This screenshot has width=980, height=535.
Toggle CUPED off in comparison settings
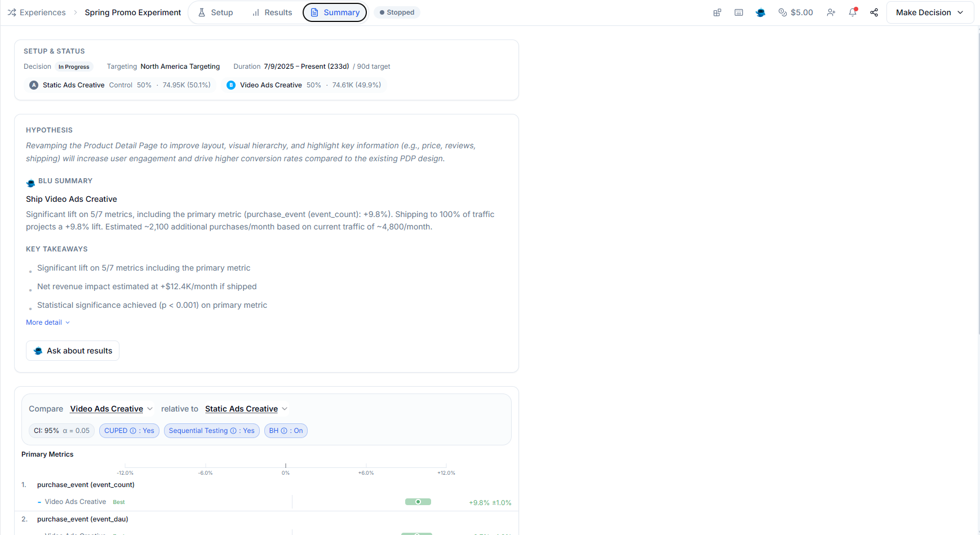[129, 431]
